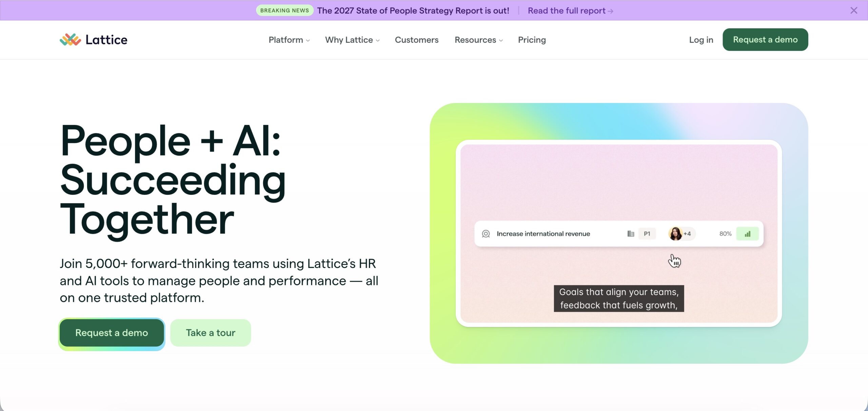Viewport: 868px width, 411px height.
Task: Dismiss the banner with the X icon
Action: pos(854,11)
